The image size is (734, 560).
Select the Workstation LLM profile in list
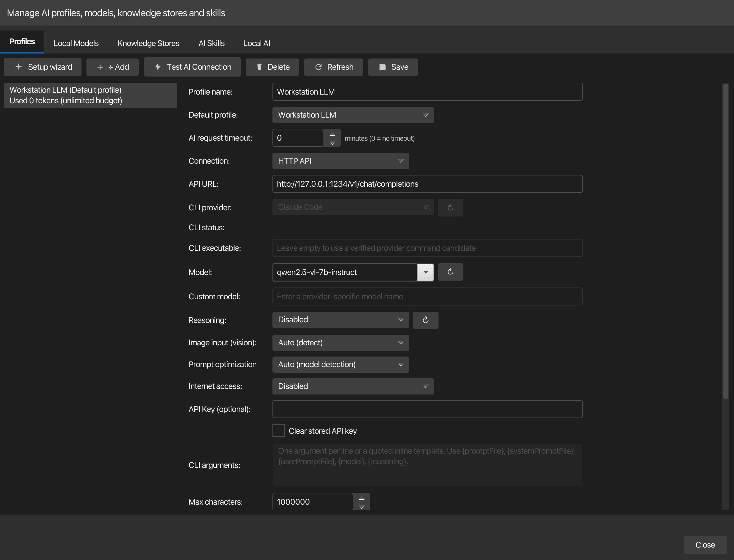point(91,95)
